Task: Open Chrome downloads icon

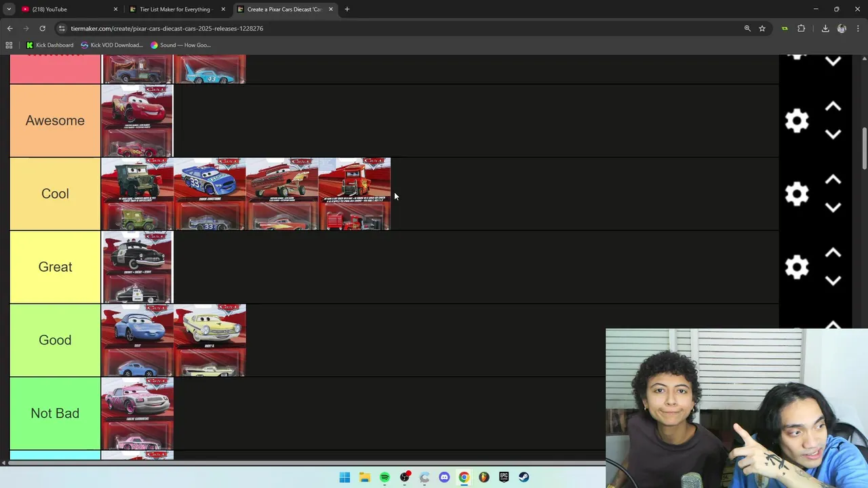Action: pyautogui.click(x=825, y=28)
